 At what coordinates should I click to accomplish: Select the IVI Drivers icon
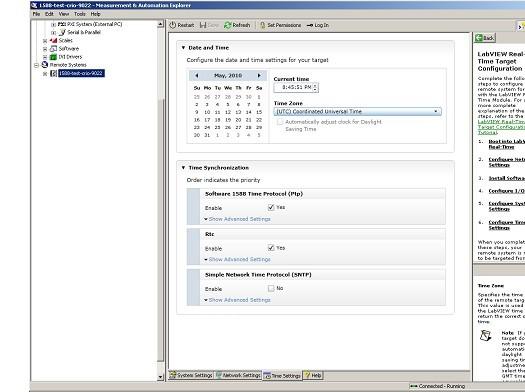tap(53, 57)
